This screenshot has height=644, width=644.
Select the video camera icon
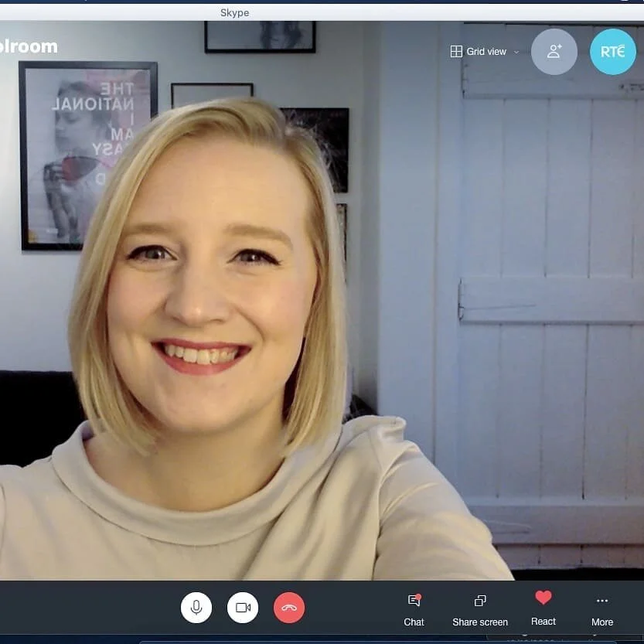click(243, 608)
